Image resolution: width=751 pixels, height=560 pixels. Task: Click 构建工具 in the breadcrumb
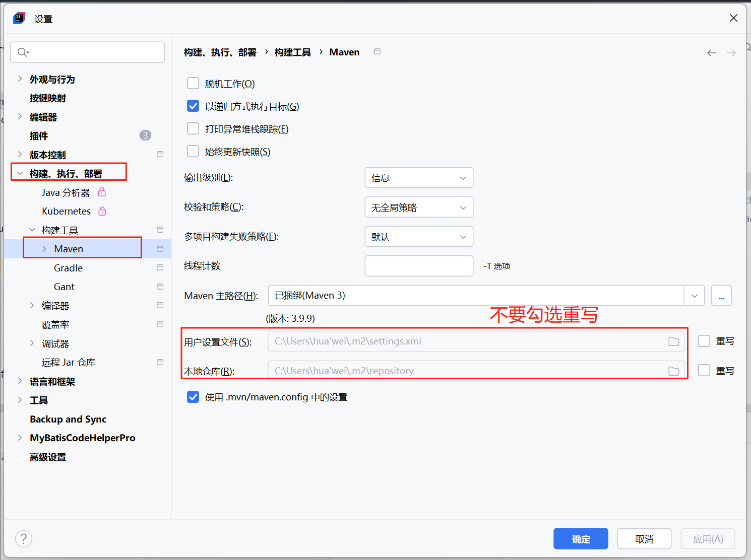coord(293,52)
